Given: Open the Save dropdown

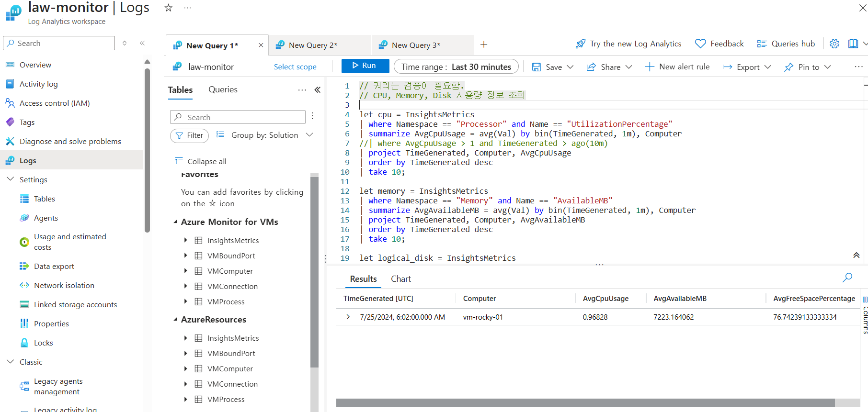Looking at the screenshot, I should click(553, 67).
